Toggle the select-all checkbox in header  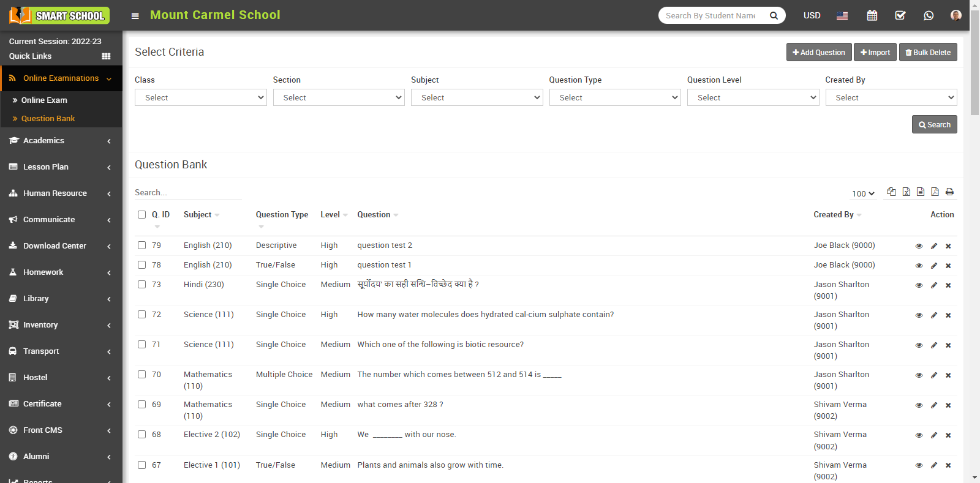(141, 215)
